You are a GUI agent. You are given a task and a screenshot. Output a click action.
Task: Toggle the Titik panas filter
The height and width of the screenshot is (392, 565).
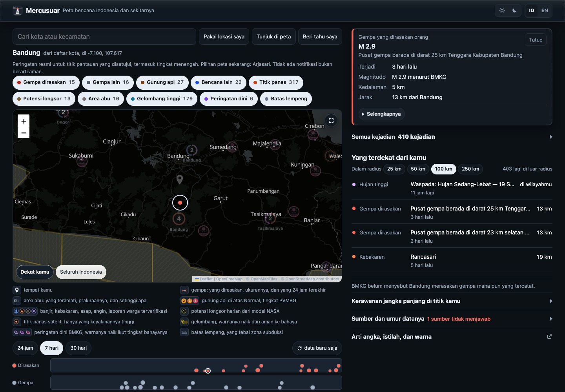point(276,82)
